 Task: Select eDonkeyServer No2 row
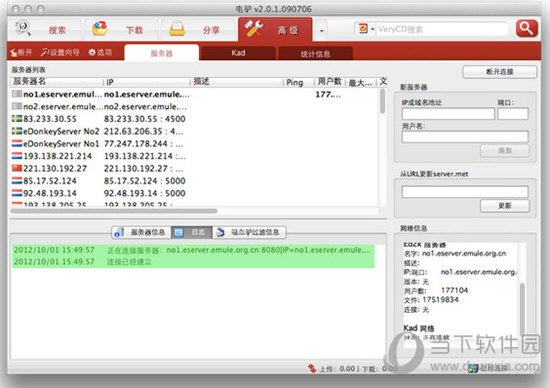coord(194,131)
